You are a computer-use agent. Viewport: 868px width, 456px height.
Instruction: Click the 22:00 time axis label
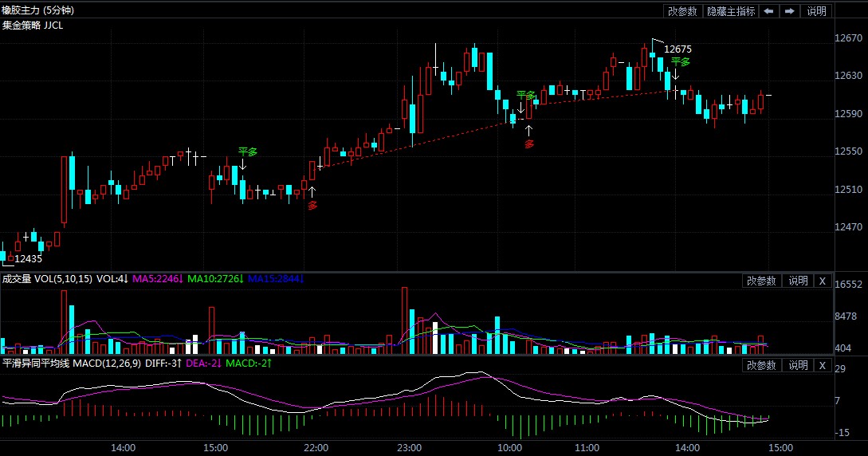click(316, 448)
